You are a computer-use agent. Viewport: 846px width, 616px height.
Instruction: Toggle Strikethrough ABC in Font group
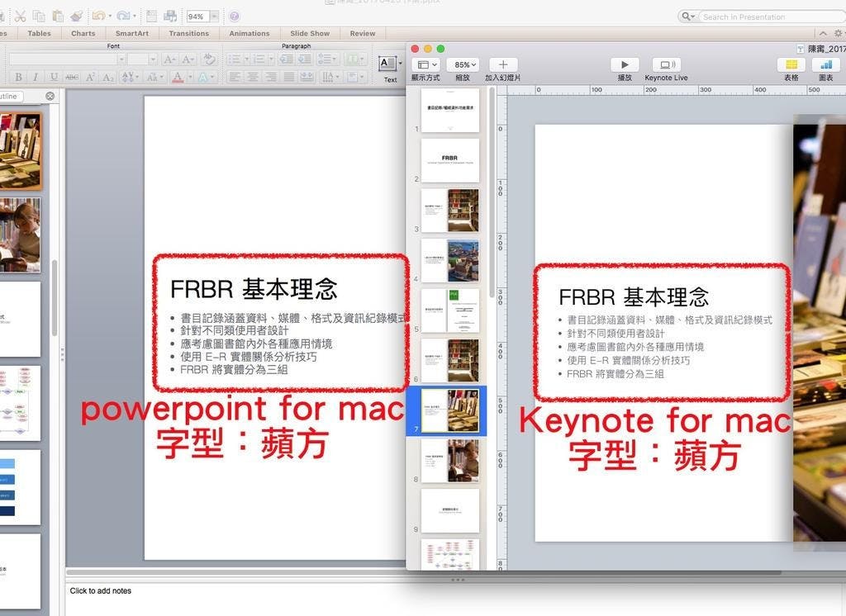[x=72, y=77]
